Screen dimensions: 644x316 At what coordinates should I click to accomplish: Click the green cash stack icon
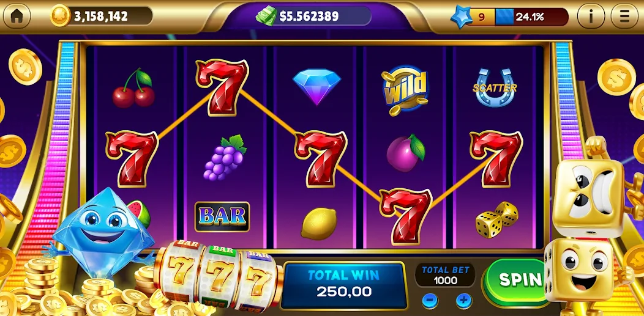[x=266, y=16]
